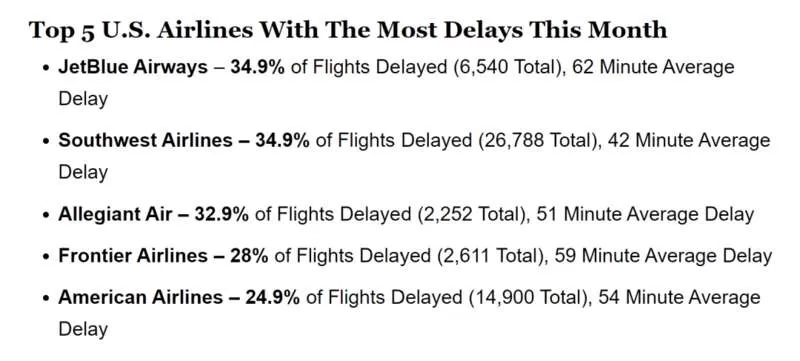Click the bullet before American Airlines
The width and height of the screenshot is (800, 361).
point(46,298)
